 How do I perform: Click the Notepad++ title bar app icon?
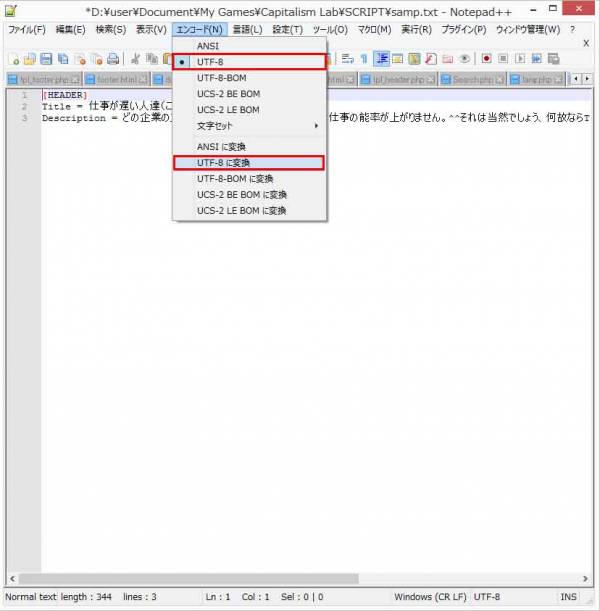[x=11, y=11]
